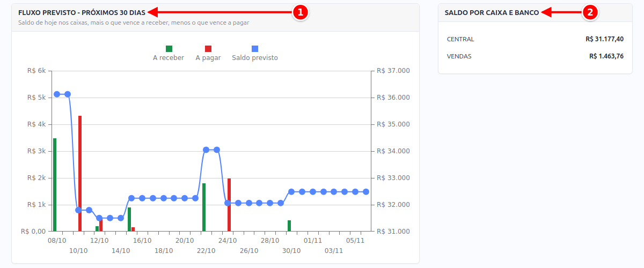Click the tall red bar near 10/10
Image resolution: width=644 pixels, height=268 pixels.
(x=80, y=174)
